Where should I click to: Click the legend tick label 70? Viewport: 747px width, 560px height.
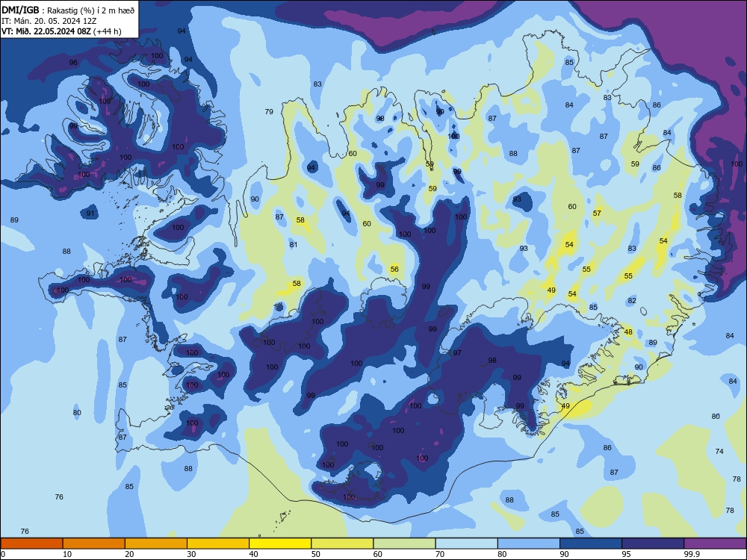pos(440,554)
